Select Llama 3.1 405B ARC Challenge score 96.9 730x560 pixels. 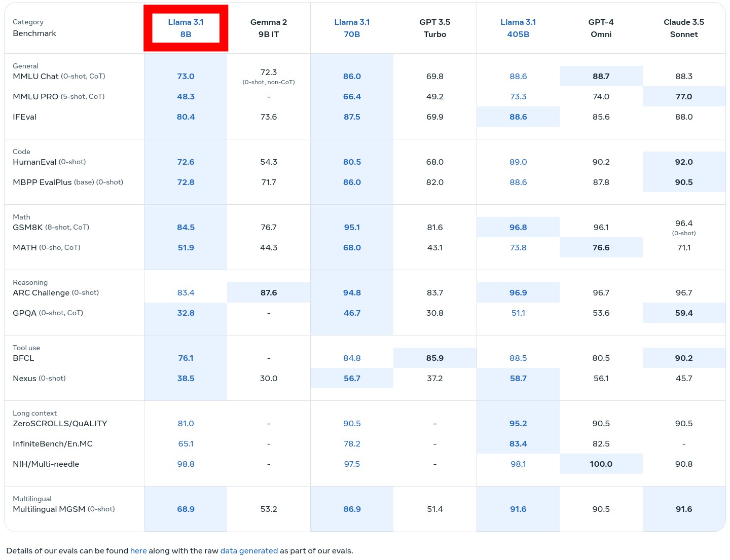(x=518, y=292)
